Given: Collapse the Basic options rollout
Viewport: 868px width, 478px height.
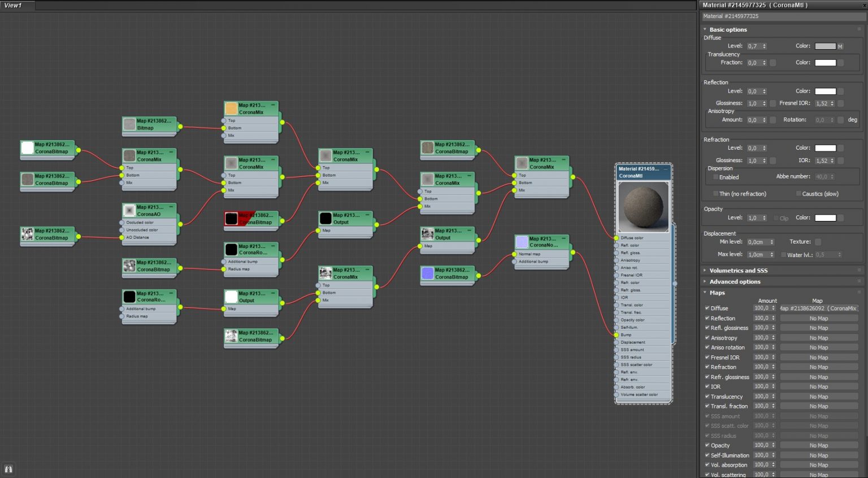Looking at the screenshot, I should [728, 29].
